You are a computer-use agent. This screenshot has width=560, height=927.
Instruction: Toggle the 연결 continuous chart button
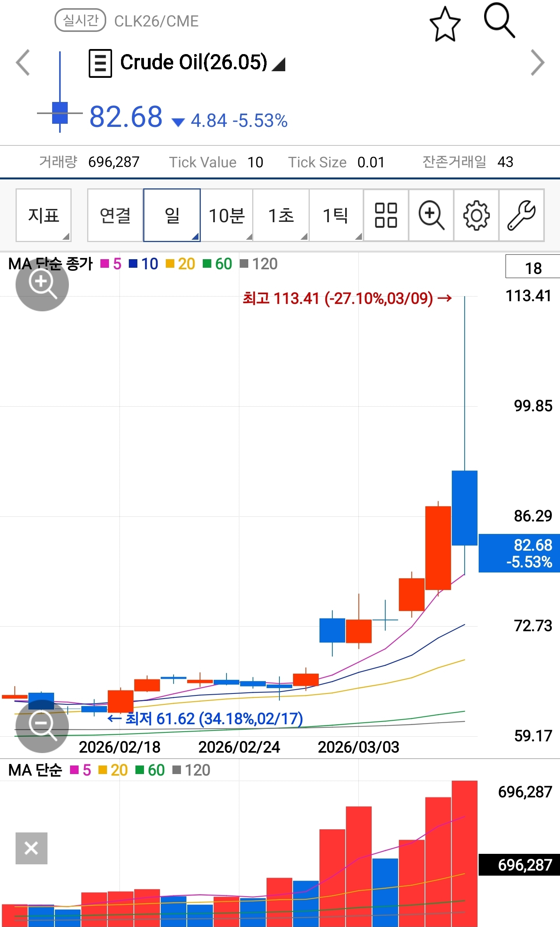[x=115, y=215]
